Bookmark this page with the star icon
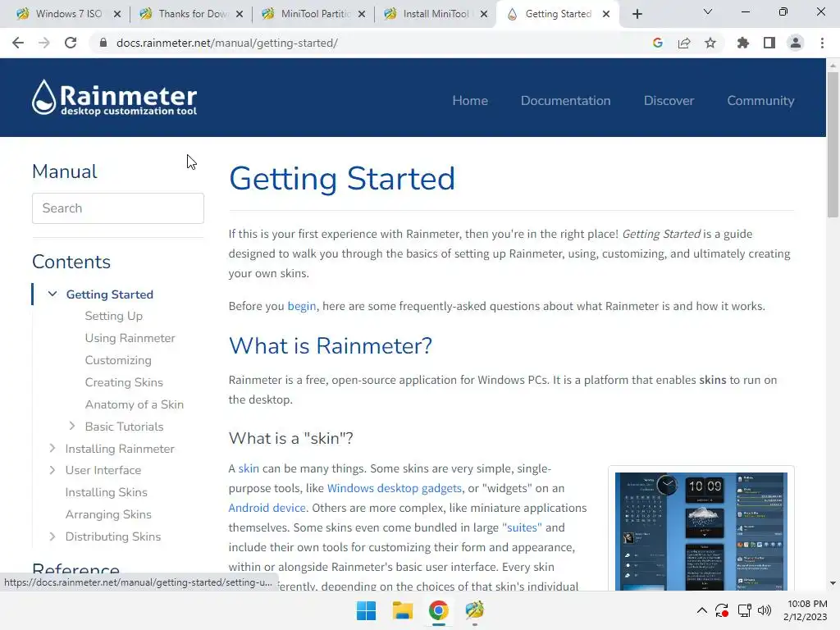 click(x=710, y=43)
